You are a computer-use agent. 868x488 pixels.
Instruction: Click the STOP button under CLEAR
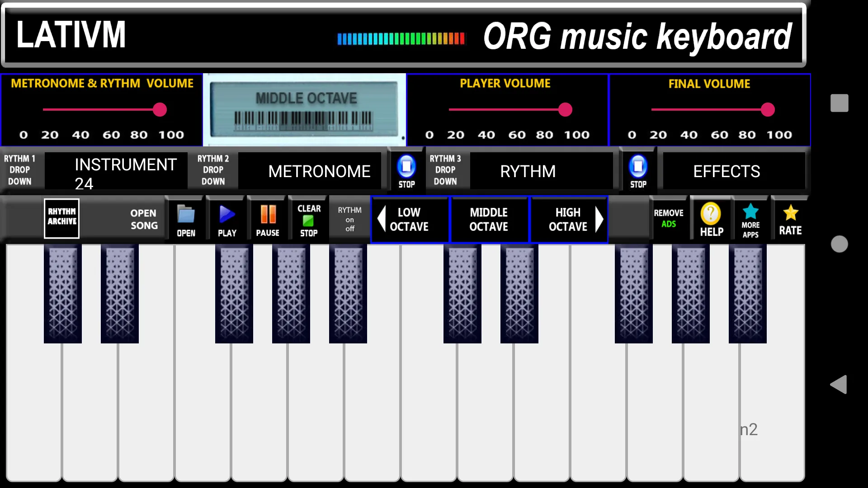[x=308, y=221]
